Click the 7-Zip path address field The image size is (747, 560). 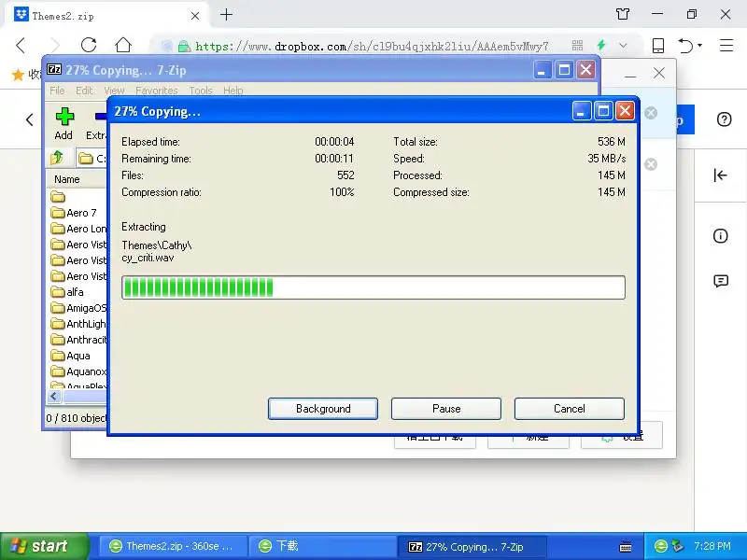tap(92, 158)
